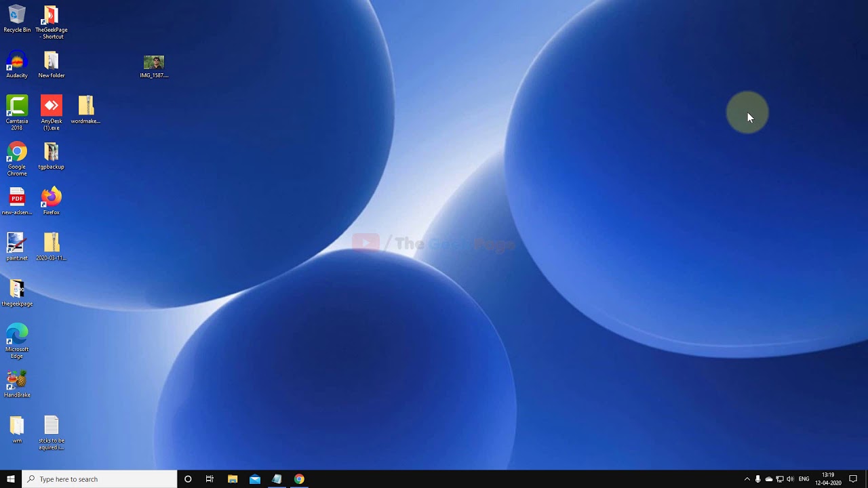This screenshot has width=868, height=488.
Task: Open the Notepad-like app on the taskbar
Action: [x=277, y=479]
